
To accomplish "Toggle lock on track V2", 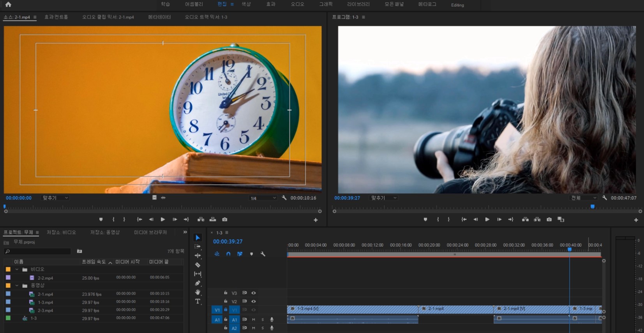I will pyautogui.click(x=226, y=301).
